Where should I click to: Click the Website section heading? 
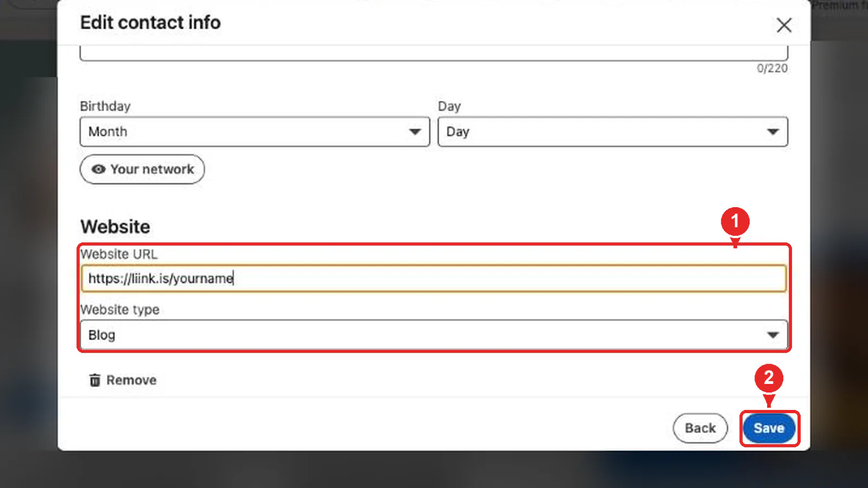(x=116, y=227)
